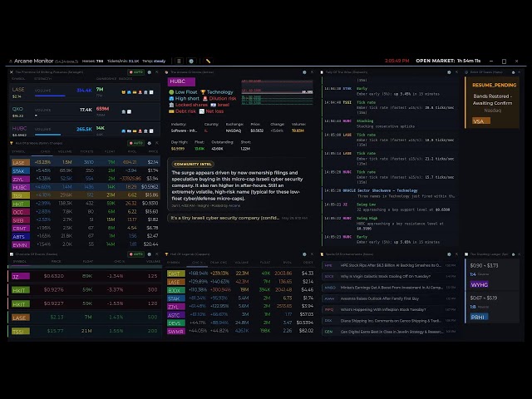Open gear icon of the halts panel
Image resolution: width=532 pixels, height=399 pixels.
point(514,72)
